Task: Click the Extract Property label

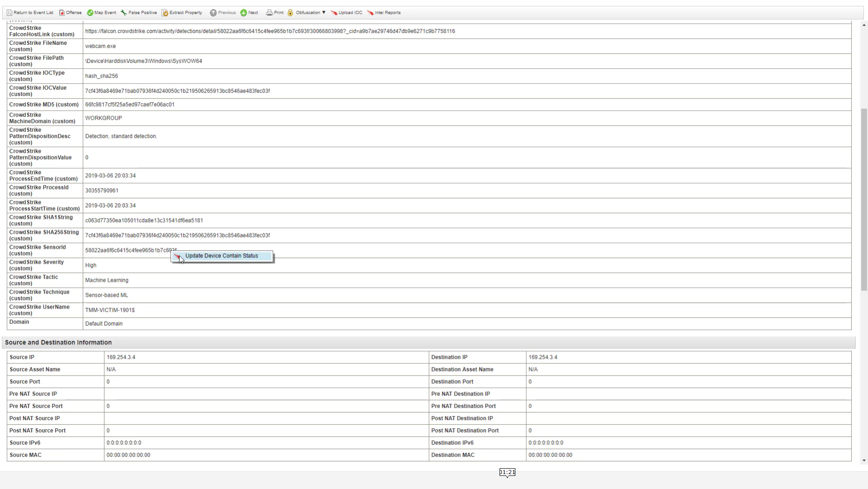Action: pos(186,13)
